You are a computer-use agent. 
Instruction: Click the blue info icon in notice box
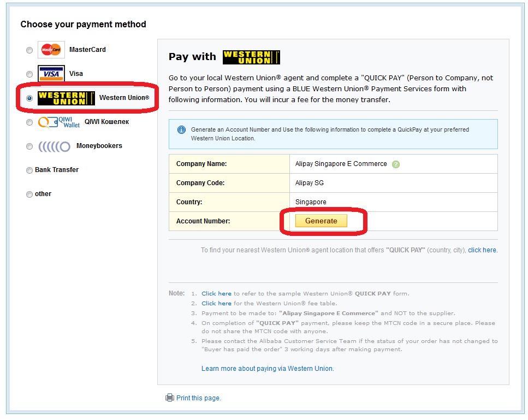point(181,130)
